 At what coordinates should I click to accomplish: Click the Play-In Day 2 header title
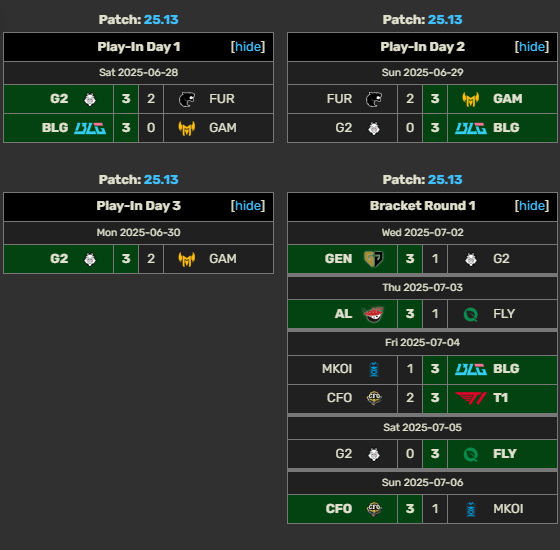pos(422,47)
